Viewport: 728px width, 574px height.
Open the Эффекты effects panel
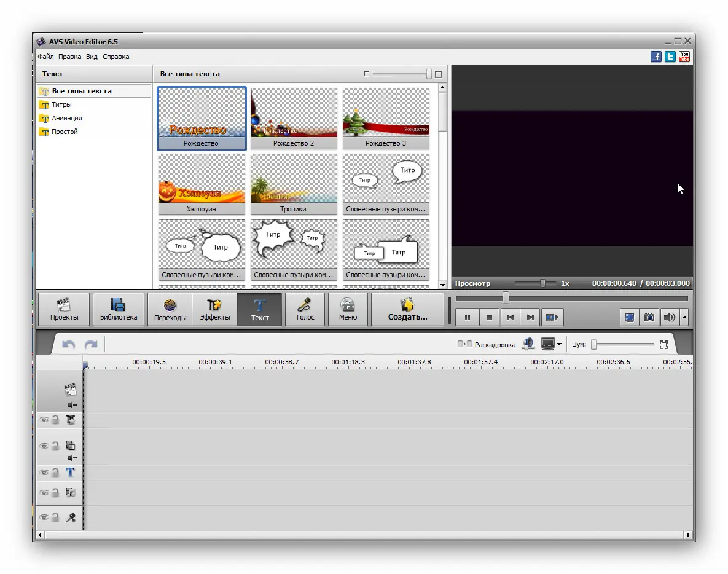214,309
